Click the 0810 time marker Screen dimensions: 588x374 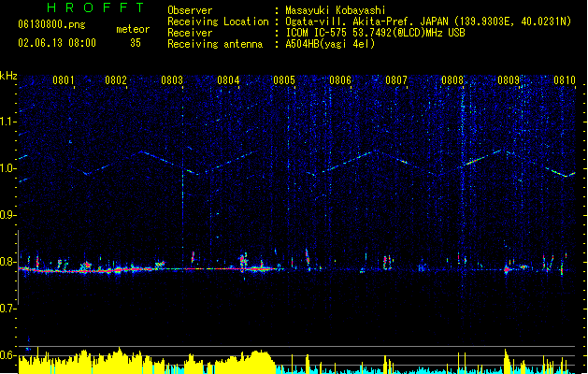click(x=565, y=80)
